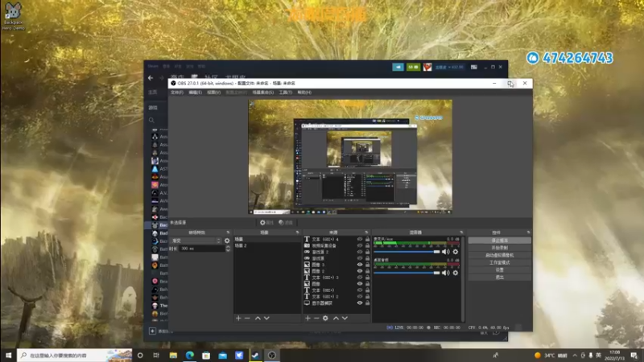The width and height of the screenshot is (644, 362).
Task: Open Windows Start menu
Action: tap(8, 355)
